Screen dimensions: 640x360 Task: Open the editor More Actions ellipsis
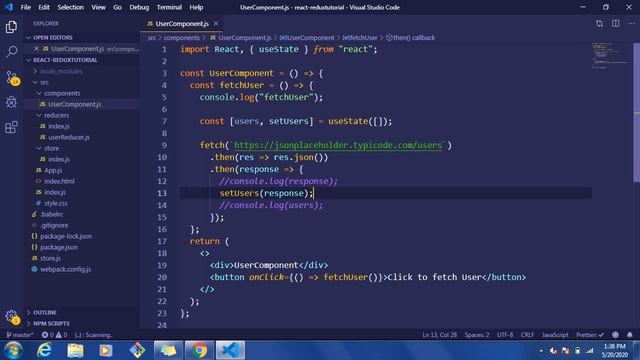pos(631,24)
